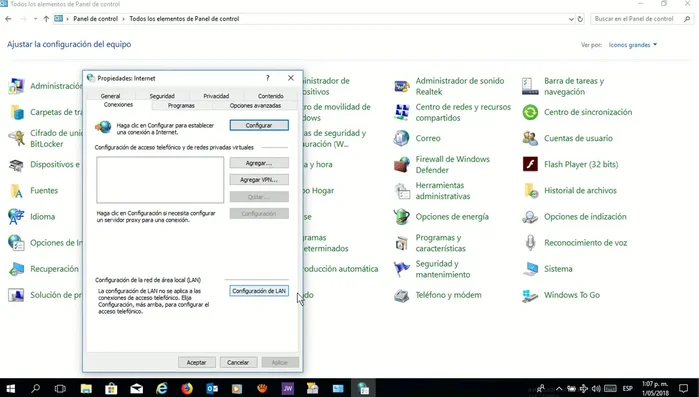
Task: Open Administrador de sonido Realtek icon
Action: (x=402, y=86)
